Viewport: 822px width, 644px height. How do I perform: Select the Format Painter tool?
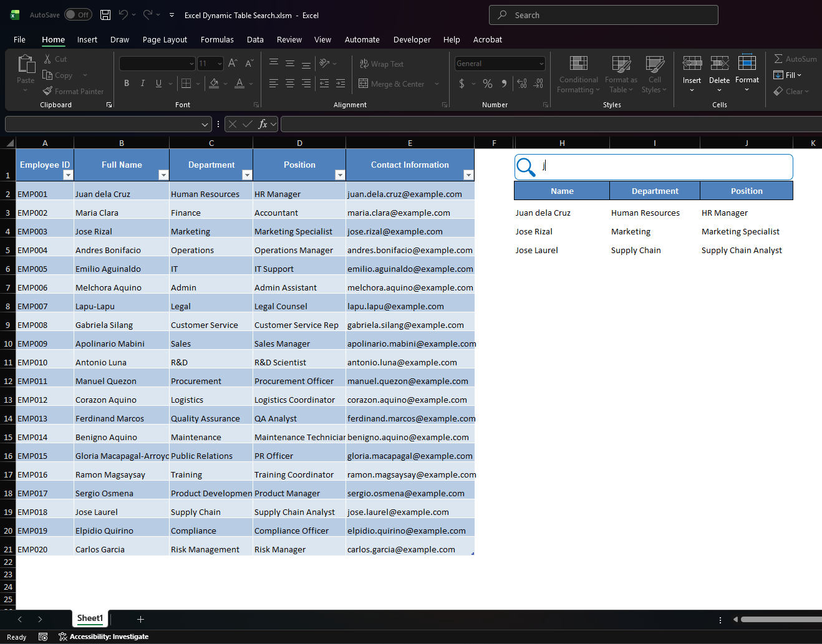[74, 91]
